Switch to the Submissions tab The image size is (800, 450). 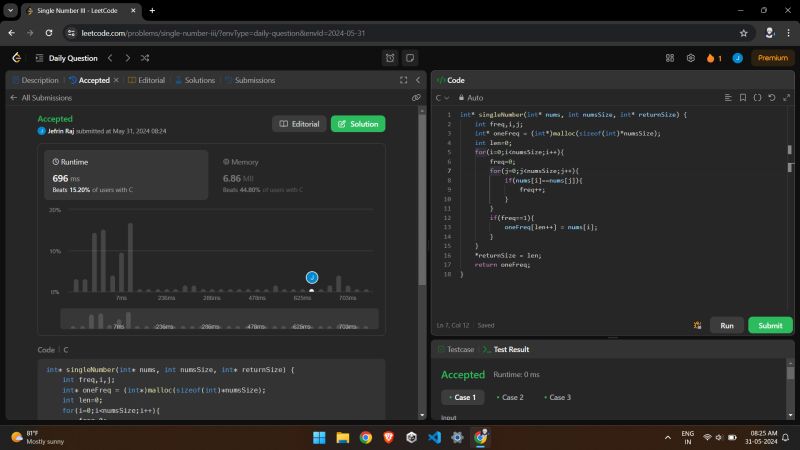pos(250,80)
